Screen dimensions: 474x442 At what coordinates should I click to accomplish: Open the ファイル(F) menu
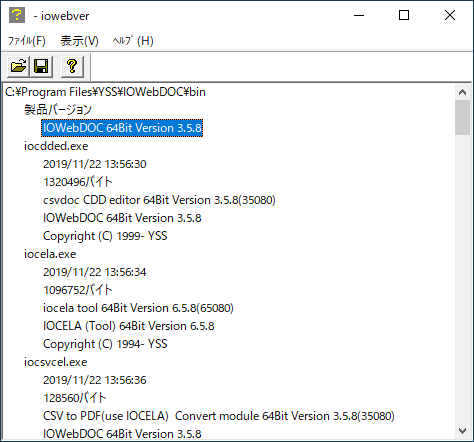26,41
